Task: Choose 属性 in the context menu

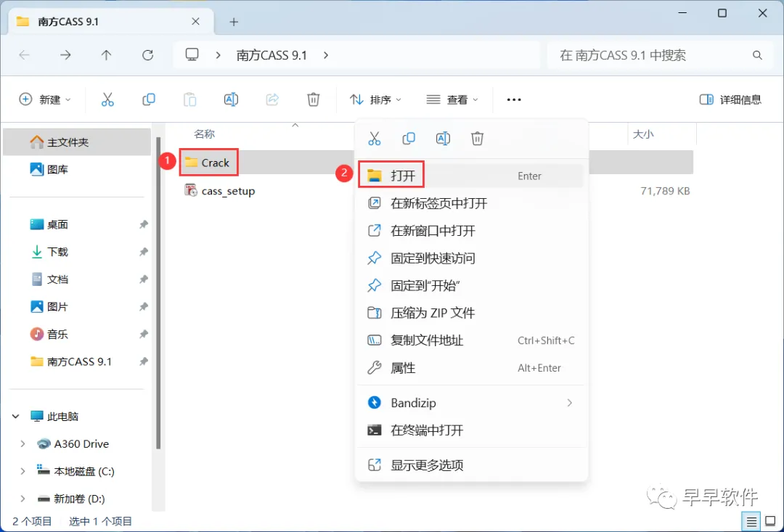Action: coord(471,368)
